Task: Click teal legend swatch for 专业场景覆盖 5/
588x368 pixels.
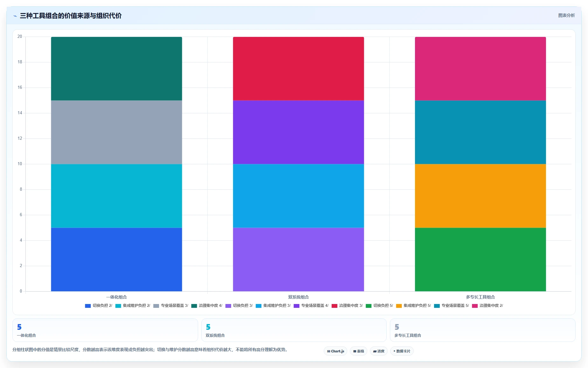Action: pyautogui.click(x=437, y=306)
